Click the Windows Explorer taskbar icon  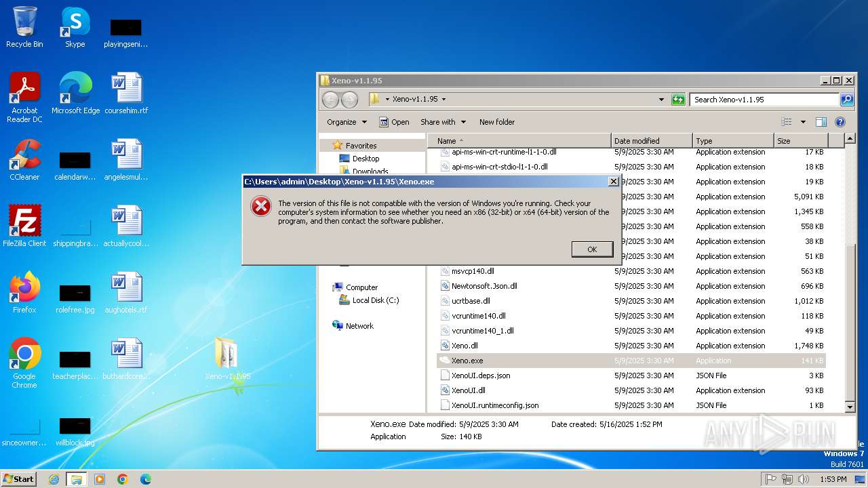(x=77, y=479)
